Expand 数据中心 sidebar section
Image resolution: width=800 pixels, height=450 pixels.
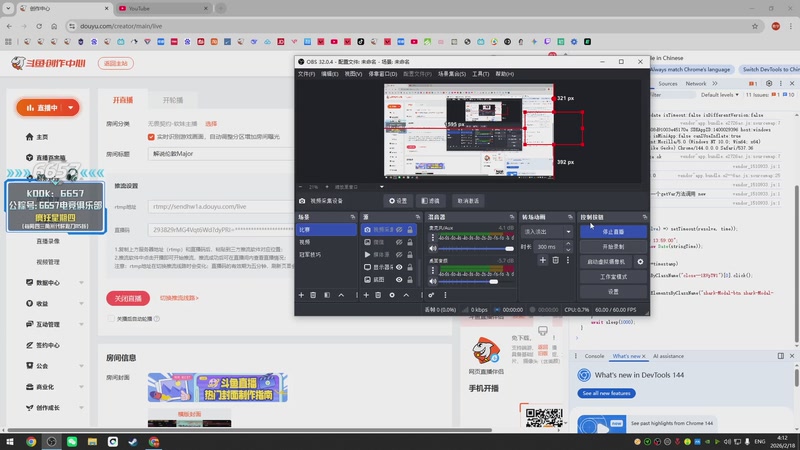click(x=81, y=283)
